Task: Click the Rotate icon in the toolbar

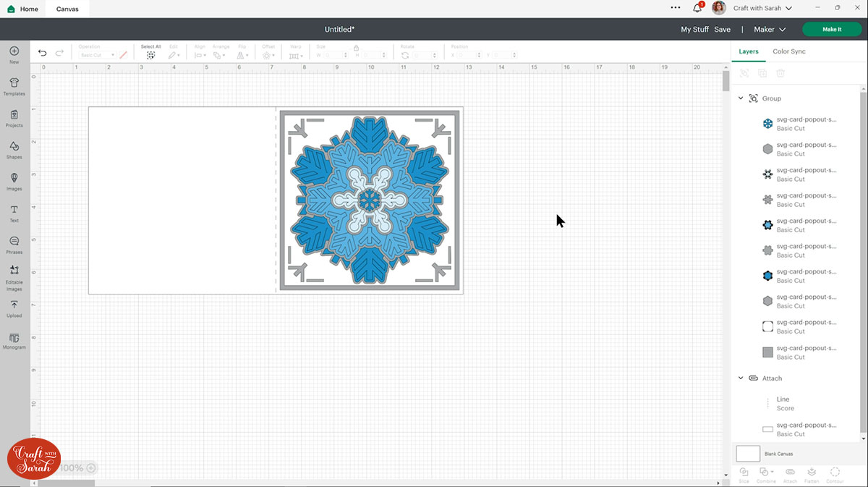Action: click(x=405, y=55)
